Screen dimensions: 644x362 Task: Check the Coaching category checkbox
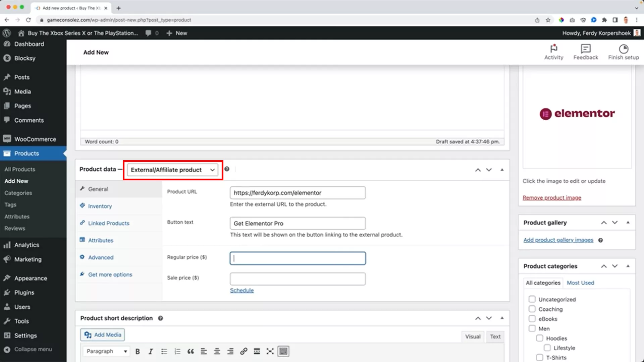(532, 309)
